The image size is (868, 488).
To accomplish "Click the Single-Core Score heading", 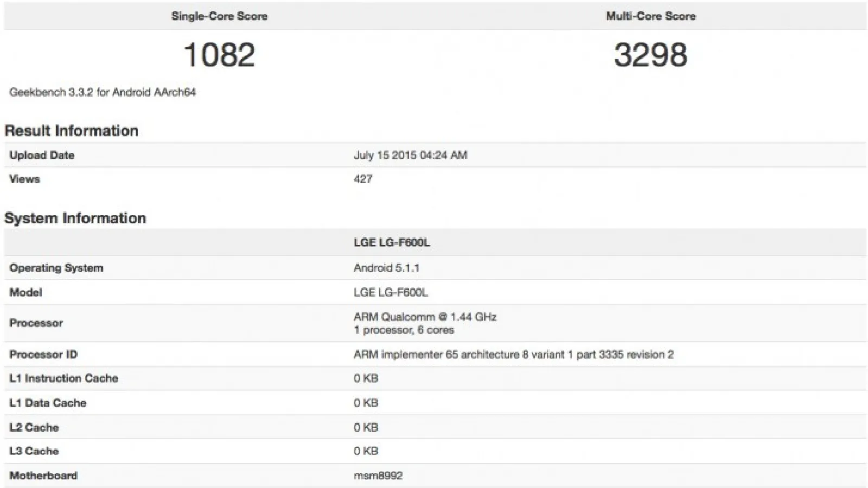I will point(219,16).
